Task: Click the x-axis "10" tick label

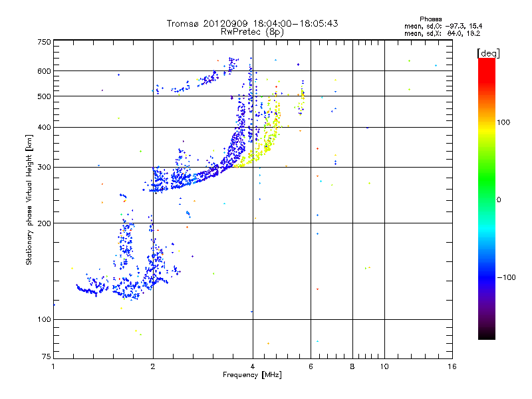Action: [x=384, y=366]
